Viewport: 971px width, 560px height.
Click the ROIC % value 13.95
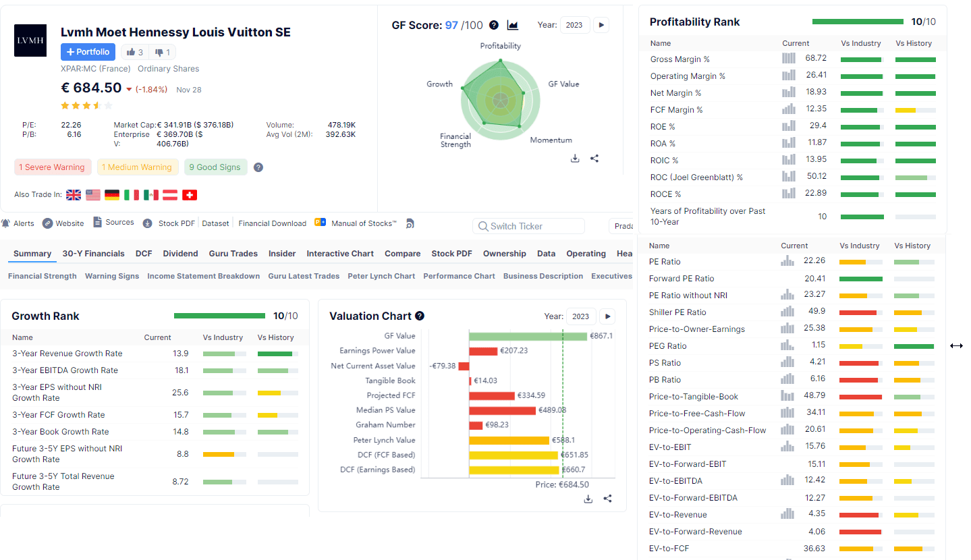pos(816,160)
